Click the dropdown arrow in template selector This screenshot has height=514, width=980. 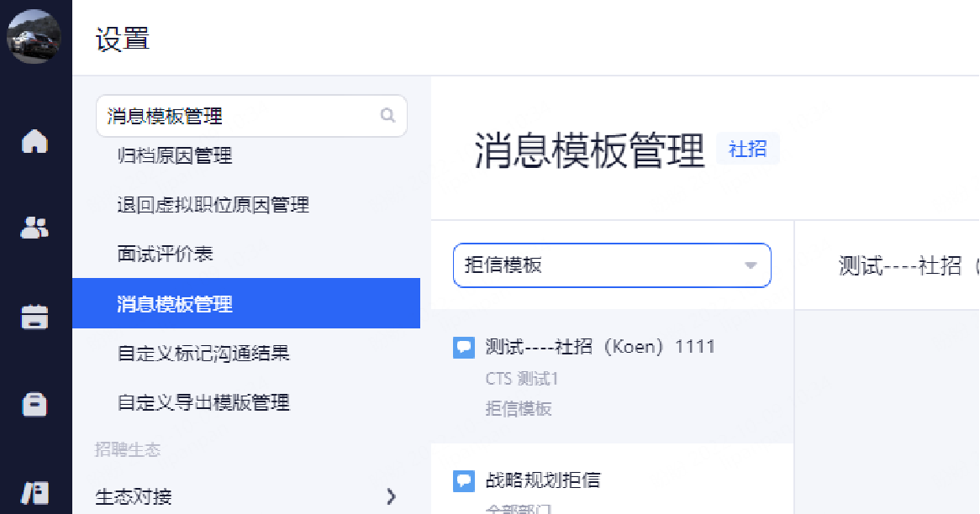coord(751,265)
